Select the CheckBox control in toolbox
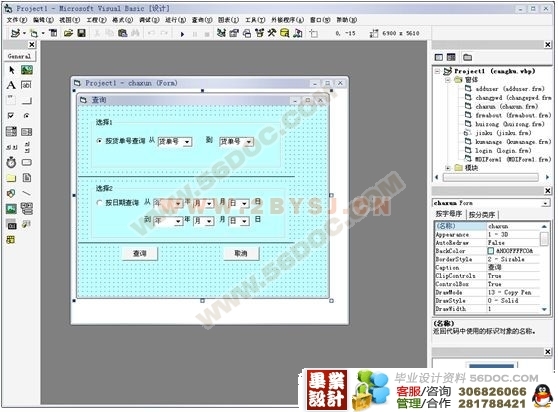This screenshot has width=558, height=412. (x=11, y=116)
